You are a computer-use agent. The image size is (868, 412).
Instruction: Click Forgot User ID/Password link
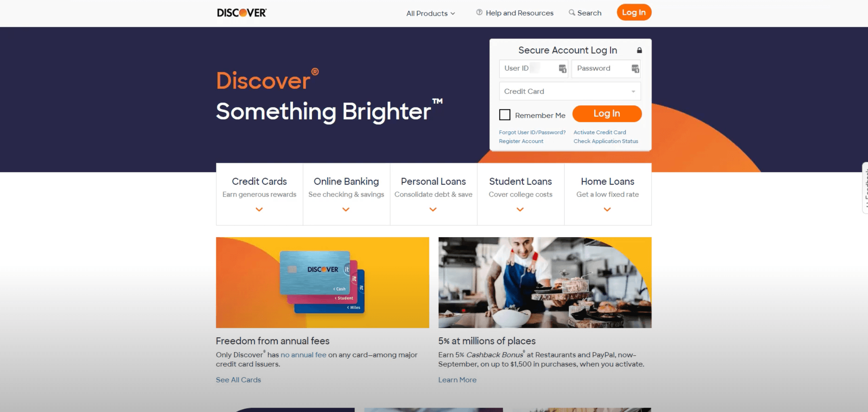(532, 132)
